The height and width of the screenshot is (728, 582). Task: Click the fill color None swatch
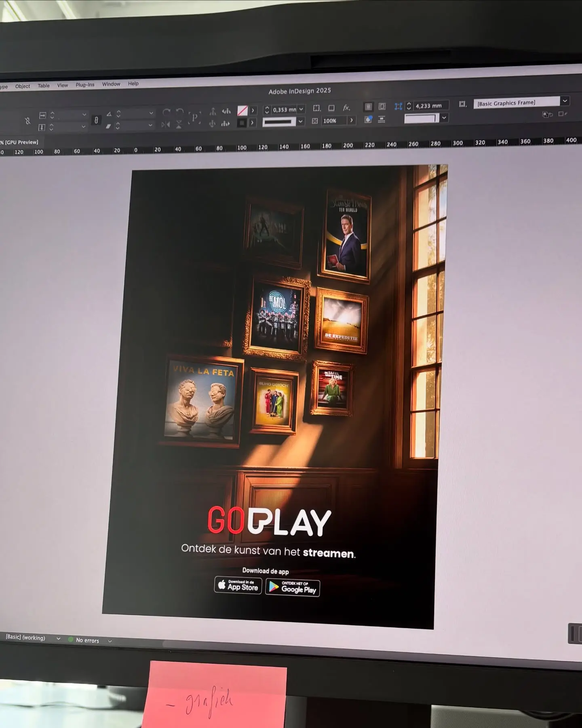tap(242, 110)
